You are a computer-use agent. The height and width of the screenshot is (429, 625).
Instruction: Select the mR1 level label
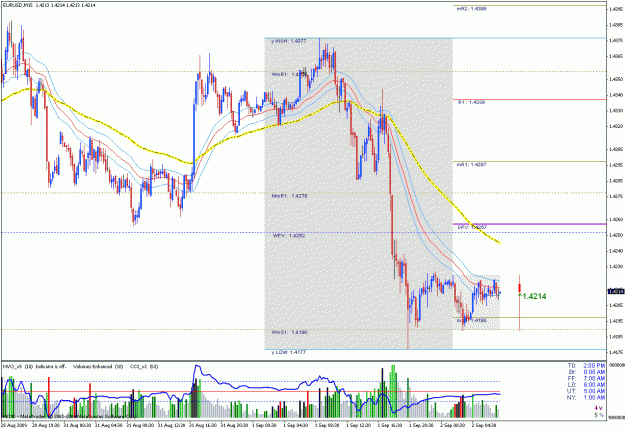pyautogui.click(x=471, y=165)
